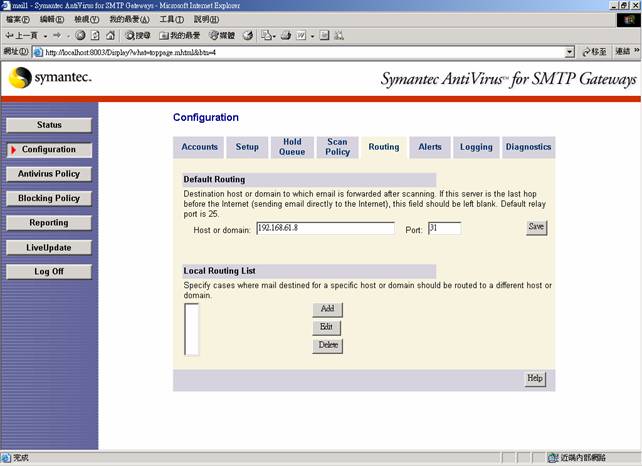Select the Configuration sidebar button

coord(49,149)
